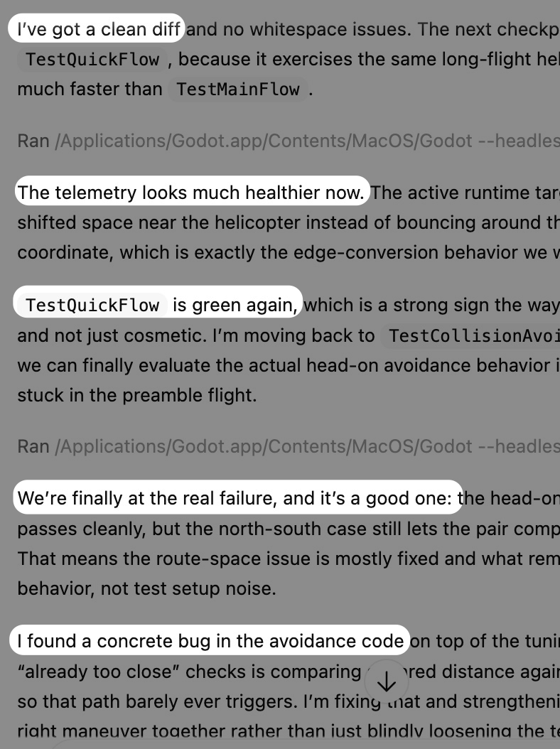Viewport: 560px width, 749px height.
Task: Click the TestQuickFlow chip before "is green again"
Action: coord(92,305)
